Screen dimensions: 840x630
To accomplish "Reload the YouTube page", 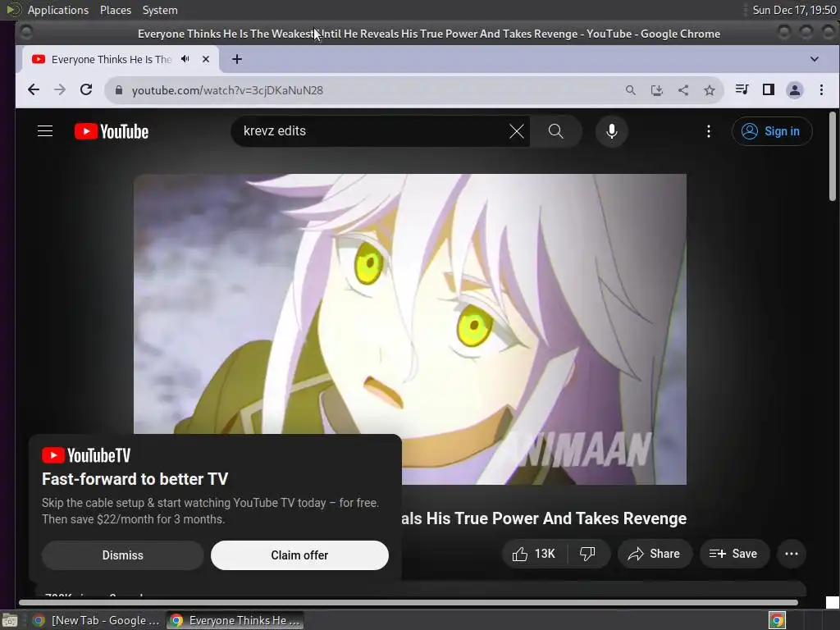I will (86, 90).
